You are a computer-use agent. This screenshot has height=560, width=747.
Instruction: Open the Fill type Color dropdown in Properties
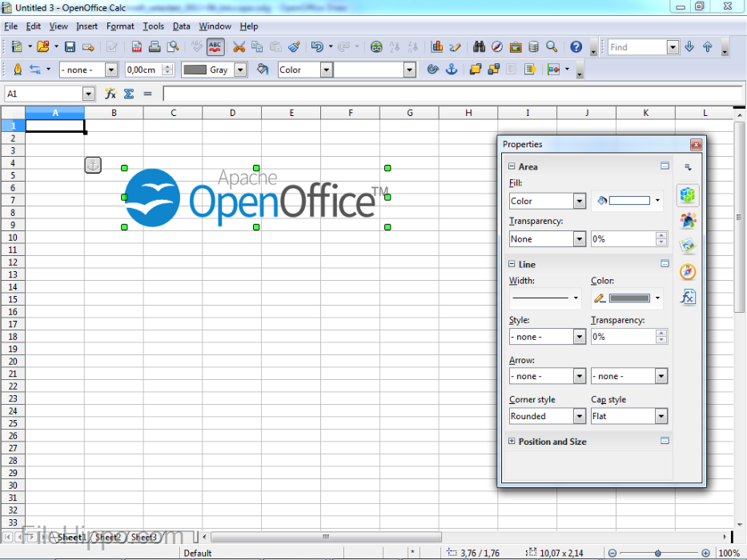(580, 201)
